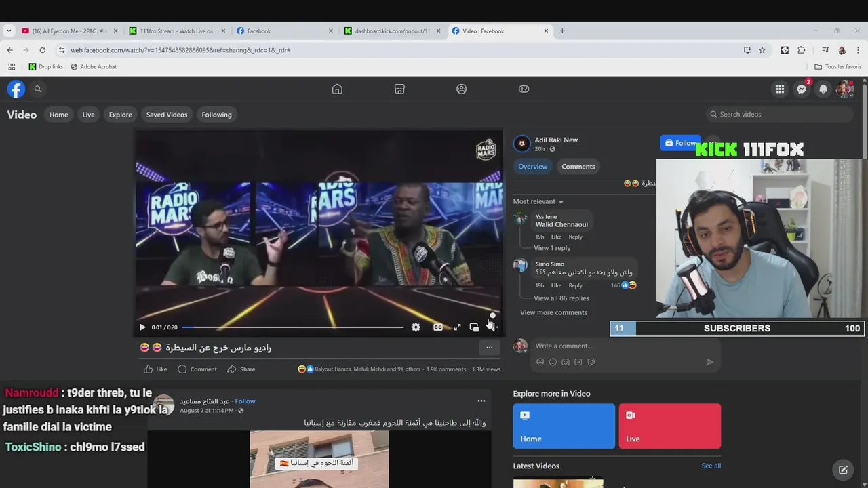Attach photo camera icon in comment
This screenshot has width=868, height=488.
click(x=566, y=362)
